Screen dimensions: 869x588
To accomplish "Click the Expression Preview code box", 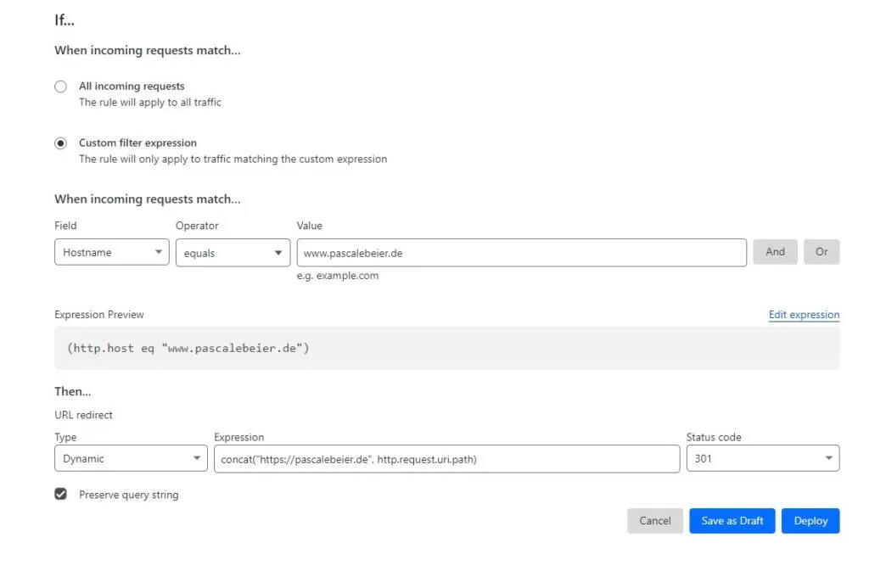I will coord(446,349).
